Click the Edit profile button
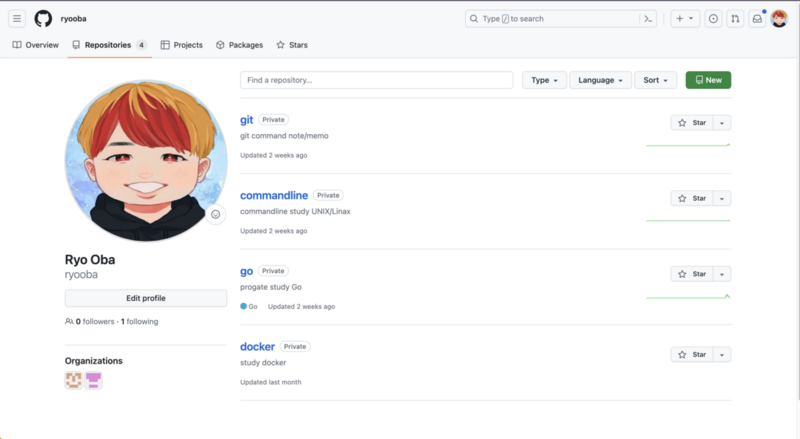The image size is (800, 439). click(146, 298)
